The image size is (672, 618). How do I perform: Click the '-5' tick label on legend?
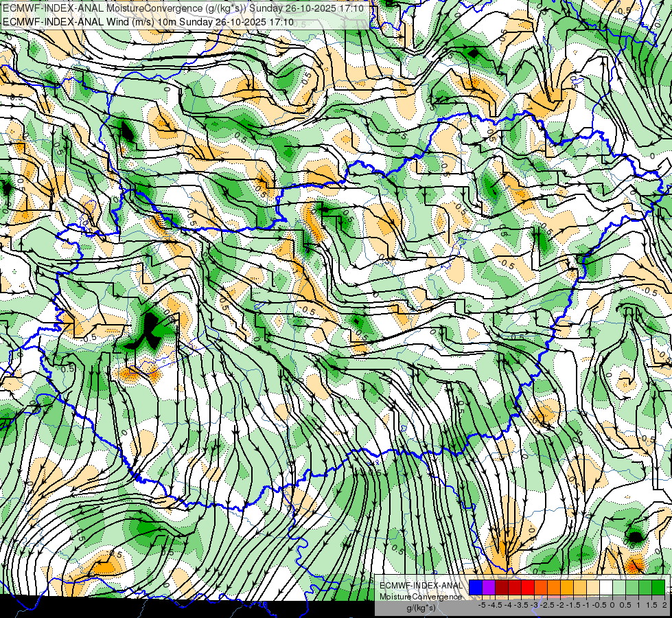(x=482, y=605)
